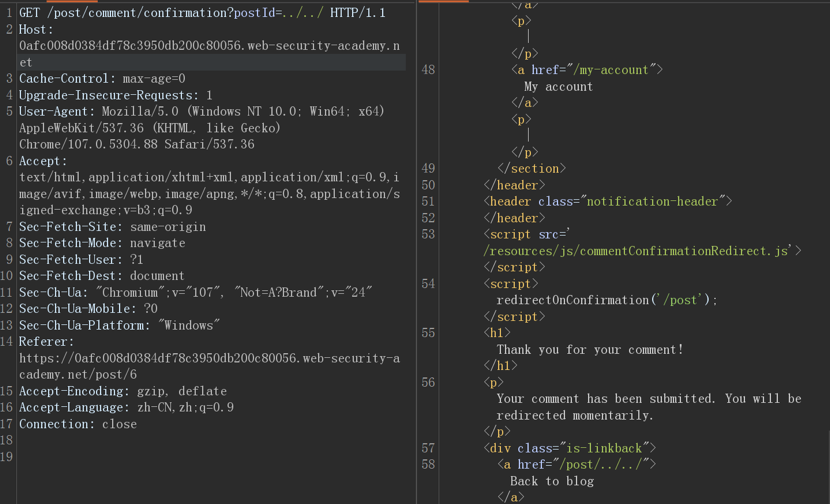Click "redirected momentarily." text
830x504 pixels.
click(x=575, y=415)
